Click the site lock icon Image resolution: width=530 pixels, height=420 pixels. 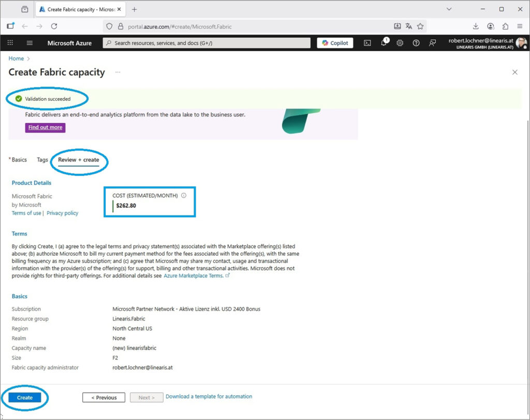(x=121, y=26)
